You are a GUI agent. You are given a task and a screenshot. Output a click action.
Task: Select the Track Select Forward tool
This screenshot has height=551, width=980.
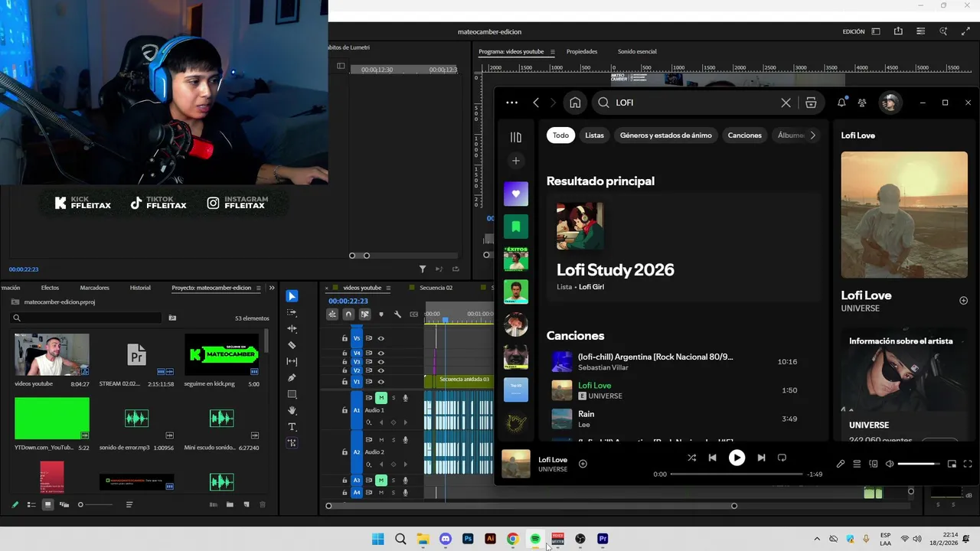(x=292, y=313)
